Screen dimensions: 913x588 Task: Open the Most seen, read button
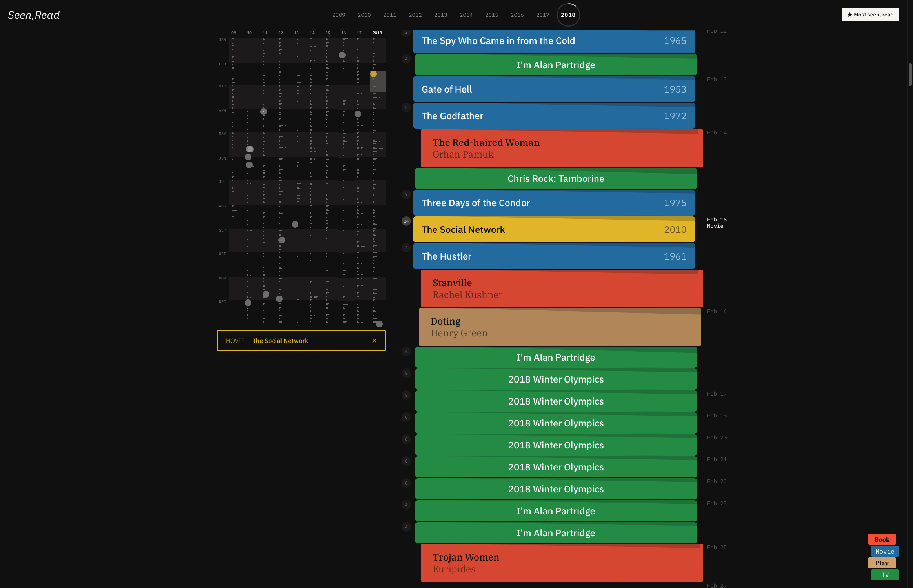tap(870, 15)
